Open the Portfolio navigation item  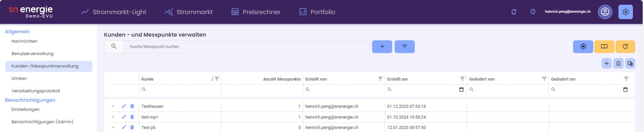coord(317,12)
